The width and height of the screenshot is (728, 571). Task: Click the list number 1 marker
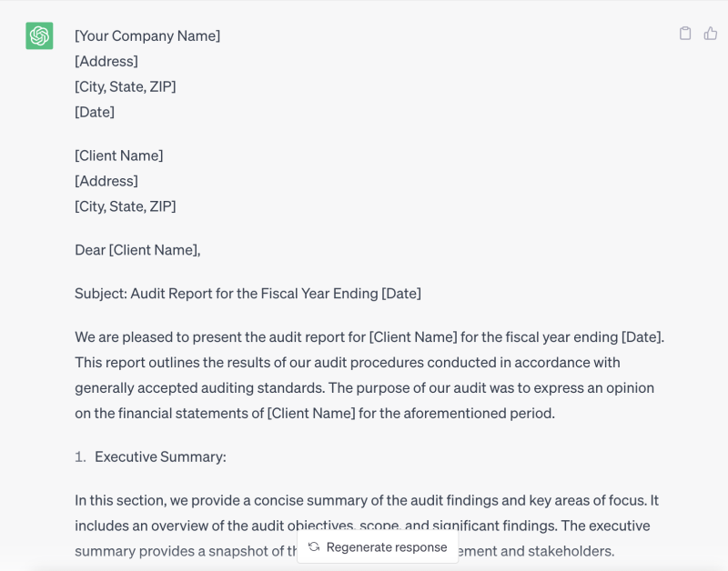pos(80,456)
